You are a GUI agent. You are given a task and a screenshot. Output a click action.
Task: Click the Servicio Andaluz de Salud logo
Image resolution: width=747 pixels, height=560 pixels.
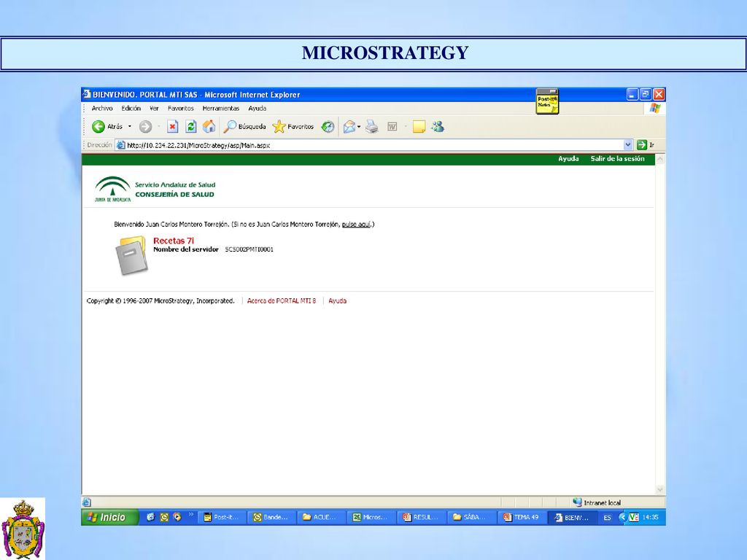pos(155,190)
